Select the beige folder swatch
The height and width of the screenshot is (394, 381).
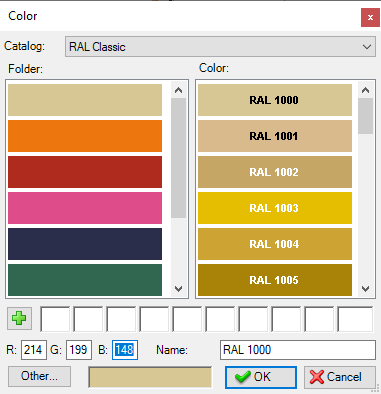tap(85, 100)
